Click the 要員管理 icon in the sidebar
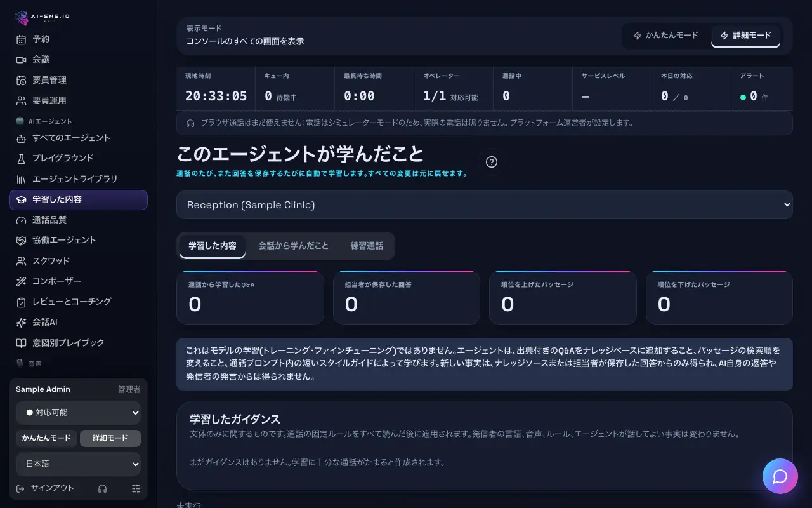This screenshot has height=508, width=812. [x=21, y=80]
